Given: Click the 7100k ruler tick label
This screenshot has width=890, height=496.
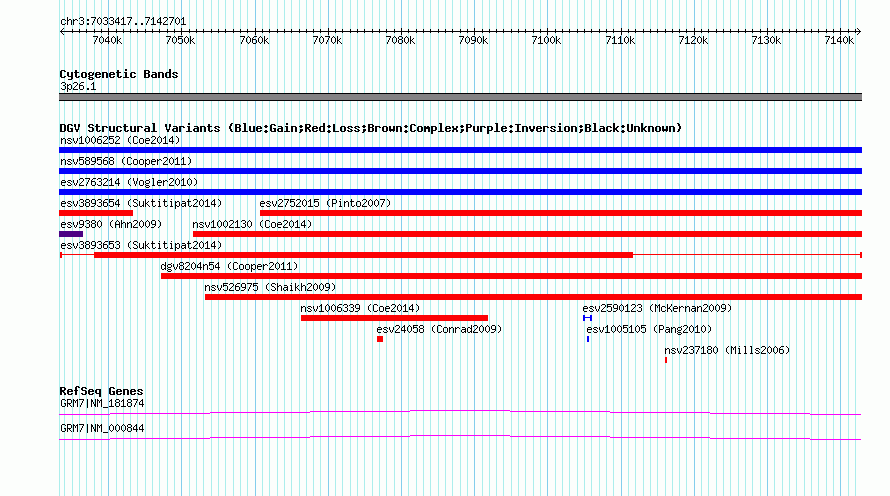Looking at the screenshot, I should point(546,40).
